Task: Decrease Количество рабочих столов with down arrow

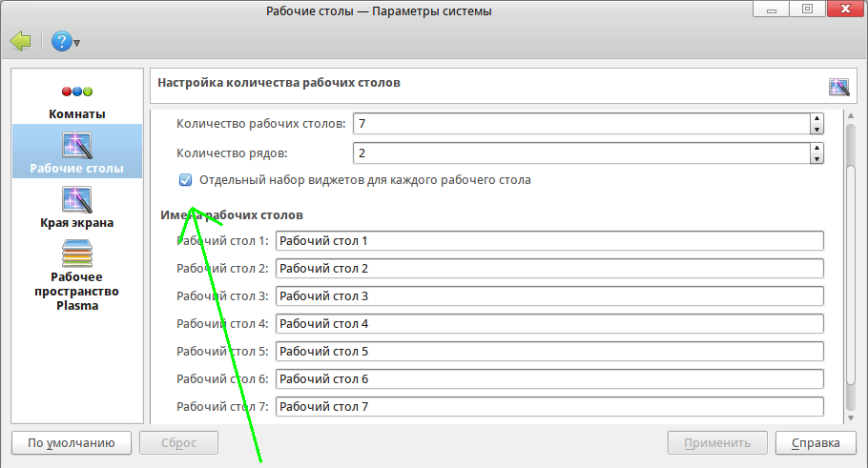Action: pos(816,129)
